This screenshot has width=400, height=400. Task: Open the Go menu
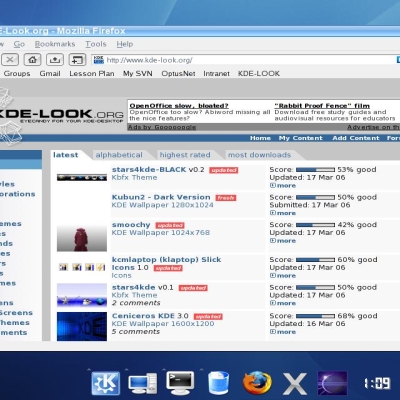19,44
